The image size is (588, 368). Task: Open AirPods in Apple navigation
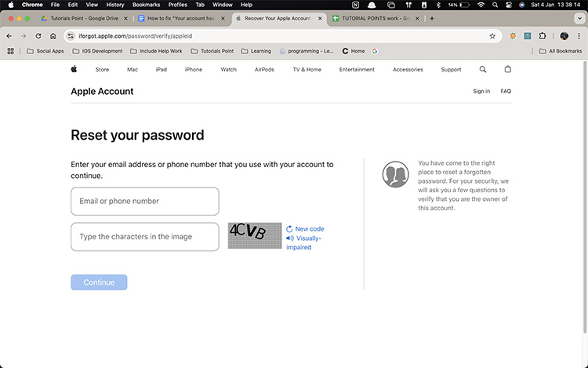click(264, 69)
